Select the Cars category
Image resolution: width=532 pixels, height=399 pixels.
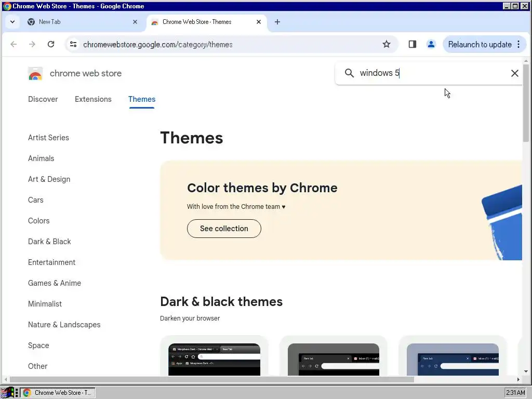36,200
